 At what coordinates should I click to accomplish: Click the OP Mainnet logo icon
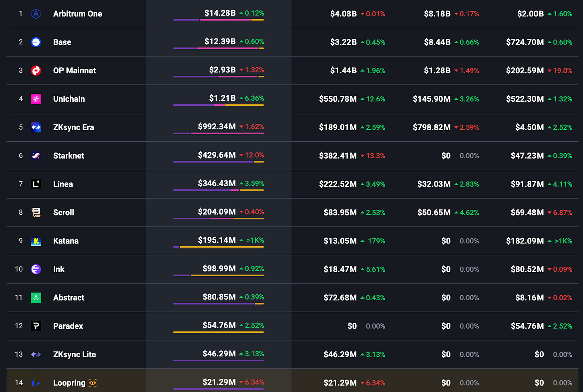coord(36,70)
